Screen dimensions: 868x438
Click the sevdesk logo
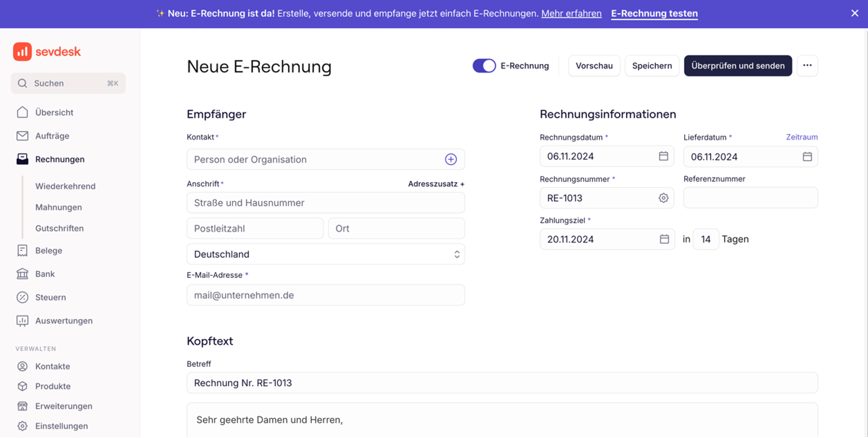[x=47, y=52]
